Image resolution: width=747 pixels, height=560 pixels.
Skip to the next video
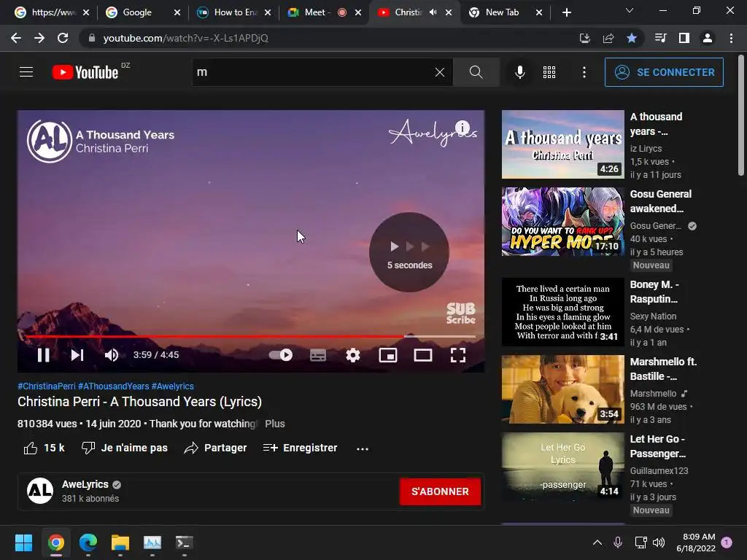[x=77, y=355]
